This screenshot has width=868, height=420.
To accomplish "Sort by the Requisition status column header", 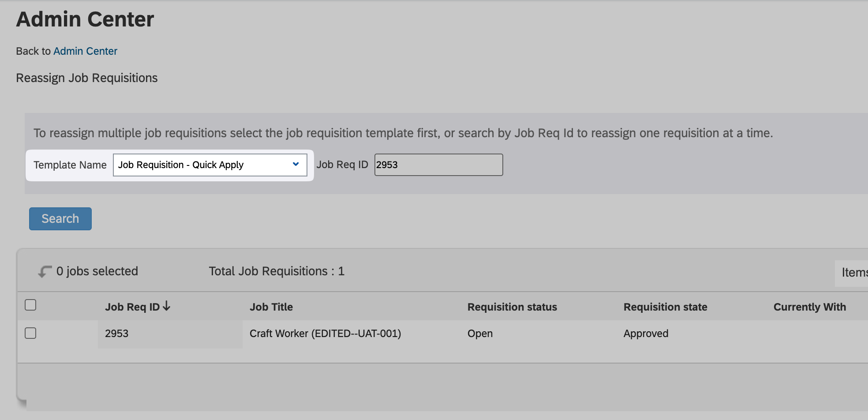I will [512, 307].
